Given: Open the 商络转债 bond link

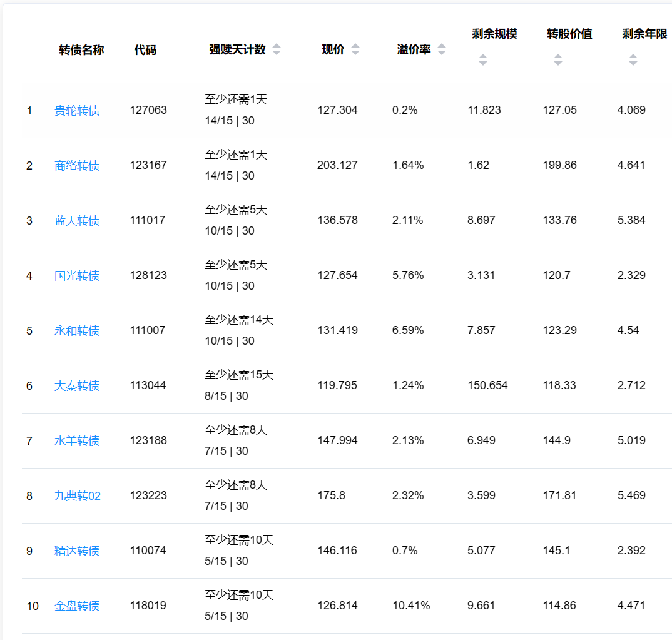Looking at the screenshot, I should (77, 166).
